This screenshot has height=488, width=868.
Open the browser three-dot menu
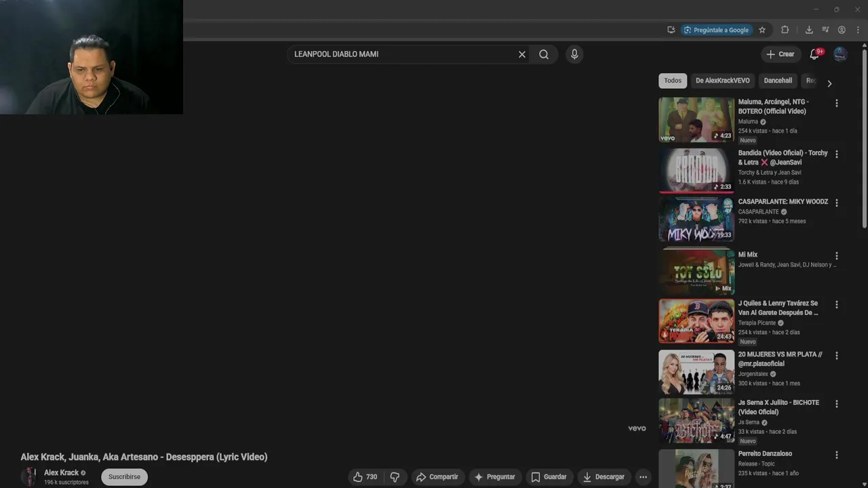pyautogui.click(x=859, y=30)
